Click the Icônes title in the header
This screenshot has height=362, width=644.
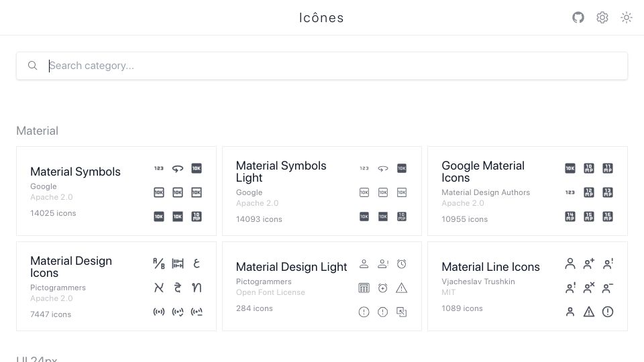pyautogui.click(x=321, y=17)
